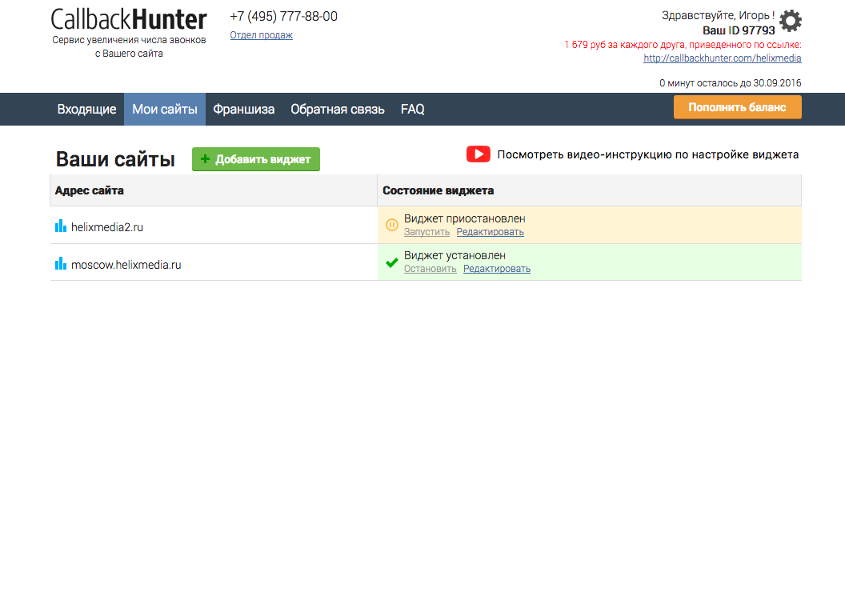
Task: Open Обратная связь menu item
Action: [338, 110]
